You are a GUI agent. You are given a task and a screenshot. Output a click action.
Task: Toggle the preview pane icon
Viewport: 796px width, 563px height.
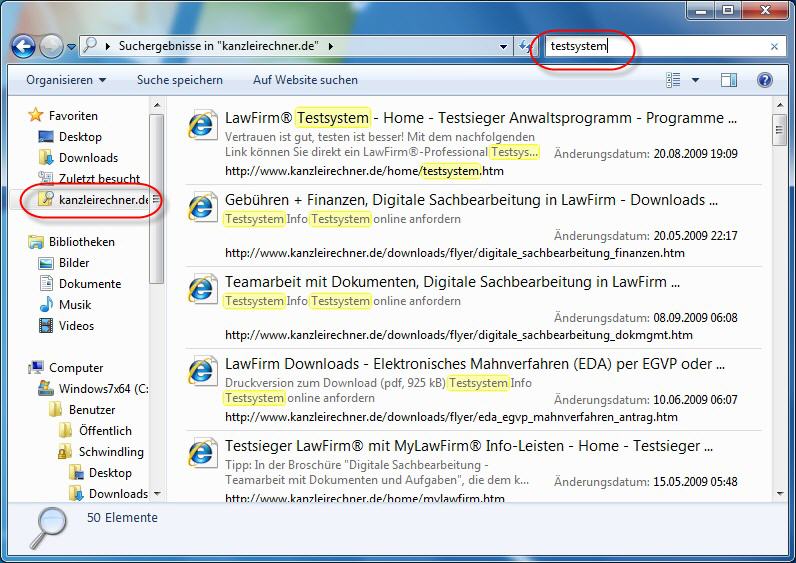pyautogui.click(x=729, y=80)
